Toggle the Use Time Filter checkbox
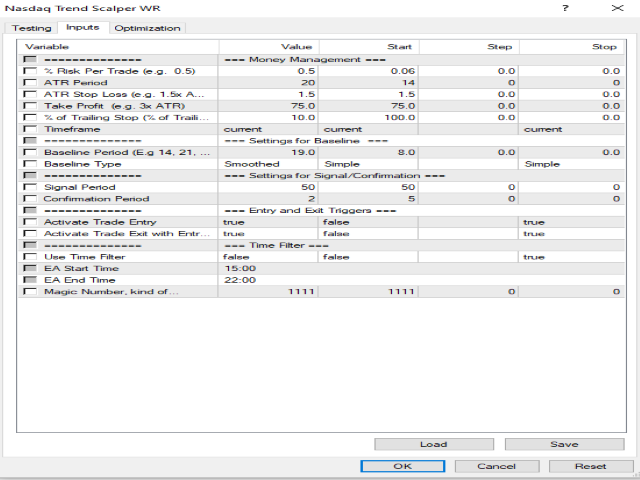This screenshot has width=640, height=480. point(30,257)
